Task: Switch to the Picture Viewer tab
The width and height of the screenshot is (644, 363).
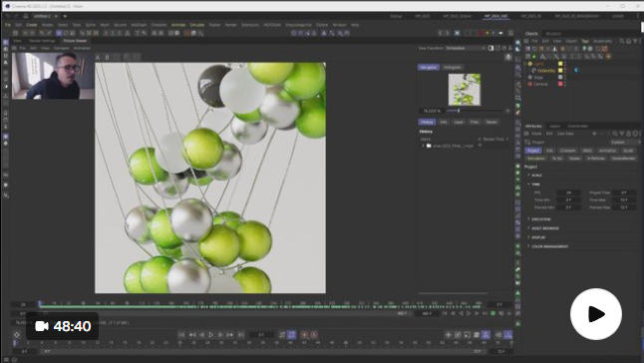Action: (x=75, y=41)
